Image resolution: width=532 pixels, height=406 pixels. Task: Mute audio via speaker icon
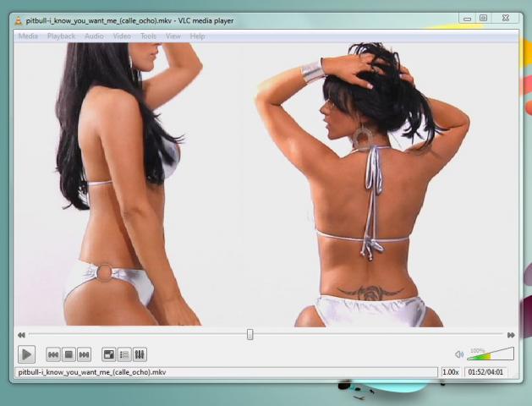459,354
